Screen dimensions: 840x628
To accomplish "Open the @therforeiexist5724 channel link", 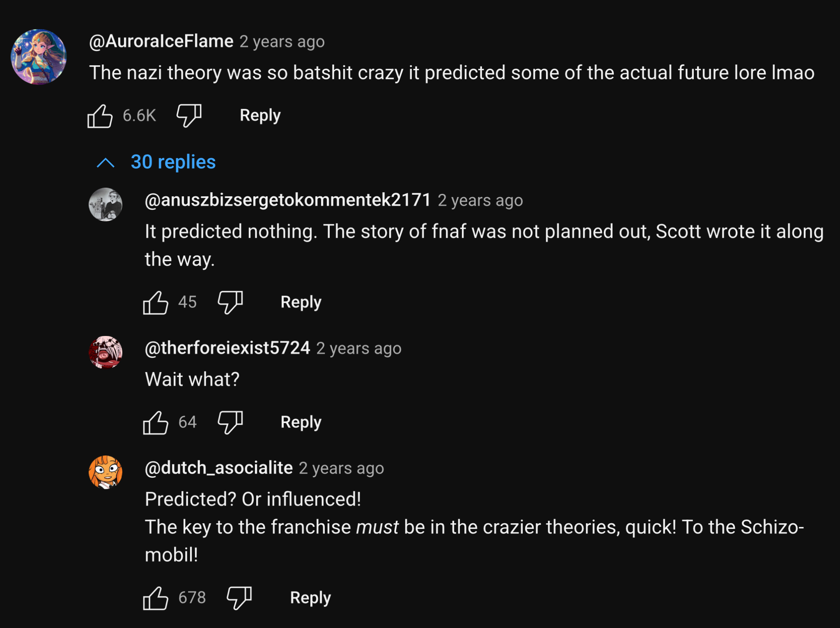I will pyautogui.click(x=227, y=348).
